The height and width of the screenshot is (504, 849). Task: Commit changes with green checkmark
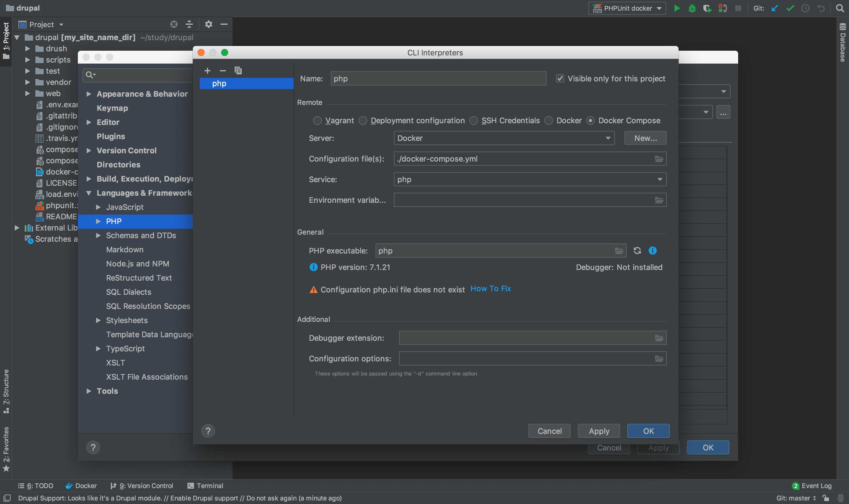point(790,8)
